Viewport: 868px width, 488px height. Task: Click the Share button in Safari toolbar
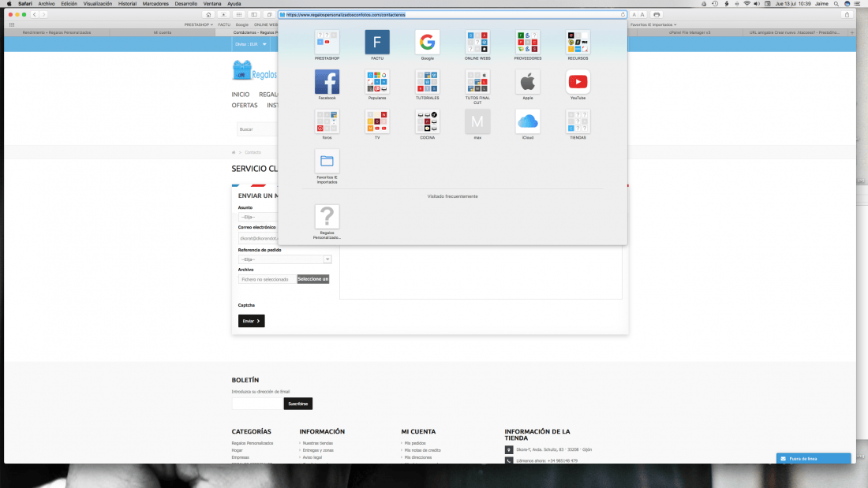[x=847, y=15]
